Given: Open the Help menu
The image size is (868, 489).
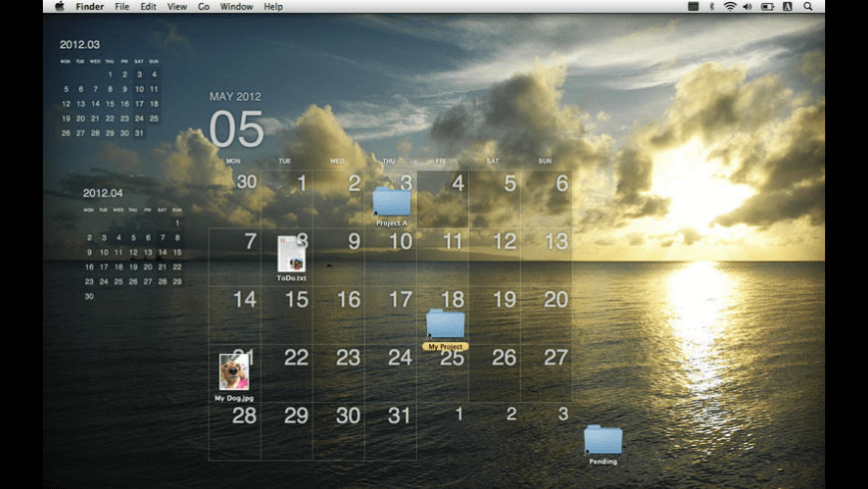Looking at the screenshot, I should pyautogui.click(x=272, y=6).
